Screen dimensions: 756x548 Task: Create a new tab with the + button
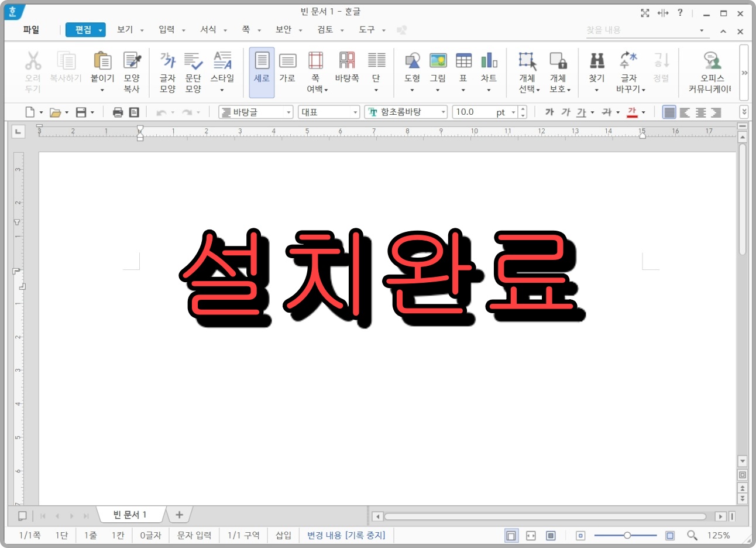179,515
